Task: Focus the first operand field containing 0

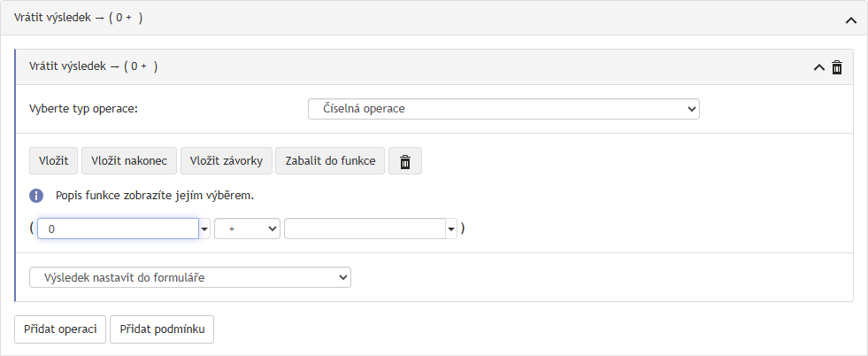Action: (x=118, y=228)
